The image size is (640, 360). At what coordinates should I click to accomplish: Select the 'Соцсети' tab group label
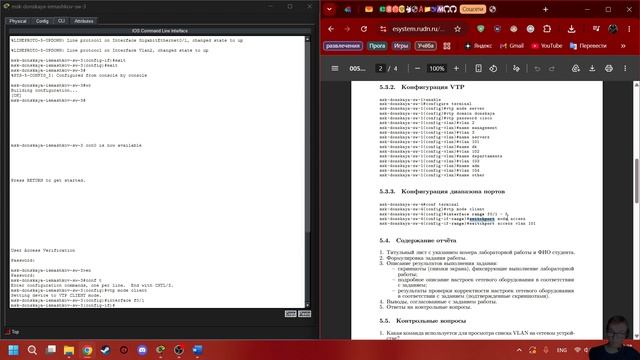473,9
